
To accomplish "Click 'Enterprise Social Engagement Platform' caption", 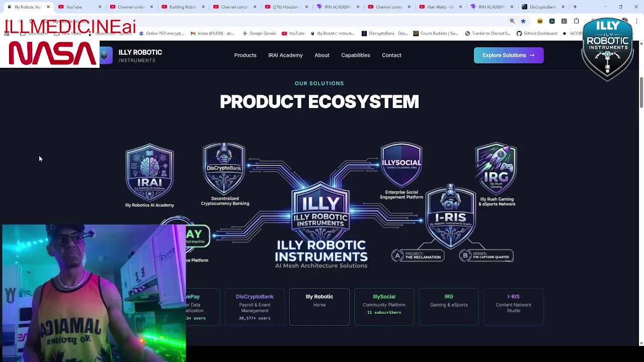I will coord(401,195).
